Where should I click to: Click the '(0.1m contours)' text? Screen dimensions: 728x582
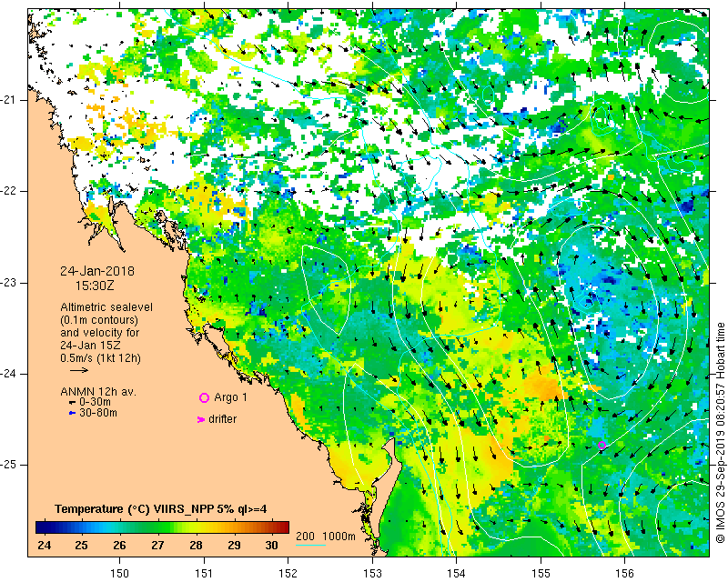(99, 320)
